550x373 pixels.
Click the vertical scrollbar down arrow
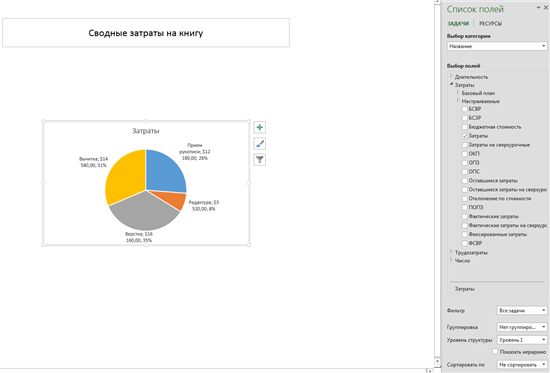tap(437, 361)
